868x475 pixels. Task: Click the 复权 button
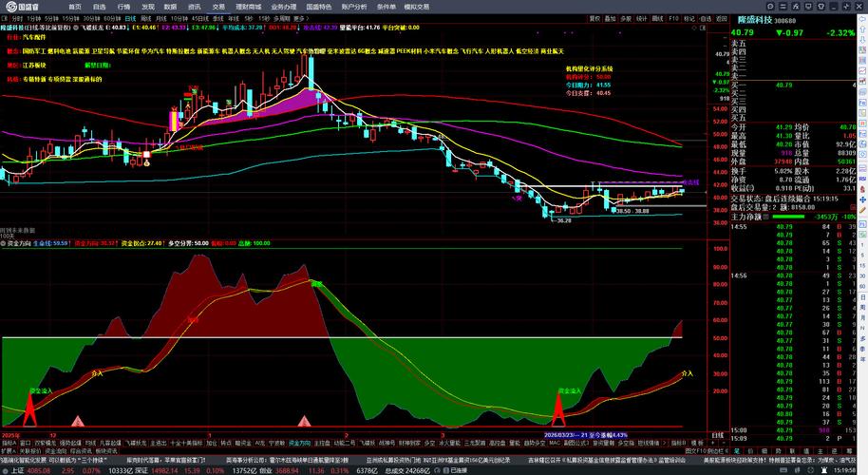pyautogui.click(x=594, y=18)
